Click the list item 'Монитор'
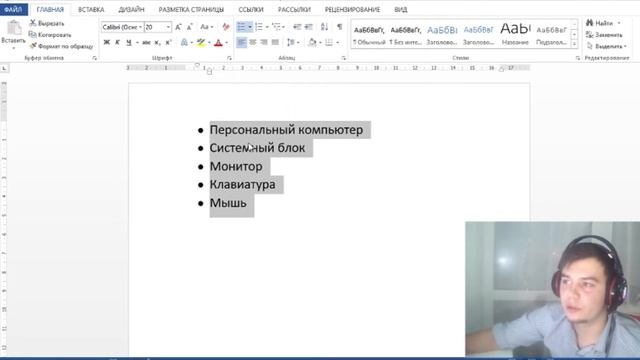 pyautogui.click(x=236, y=167)
